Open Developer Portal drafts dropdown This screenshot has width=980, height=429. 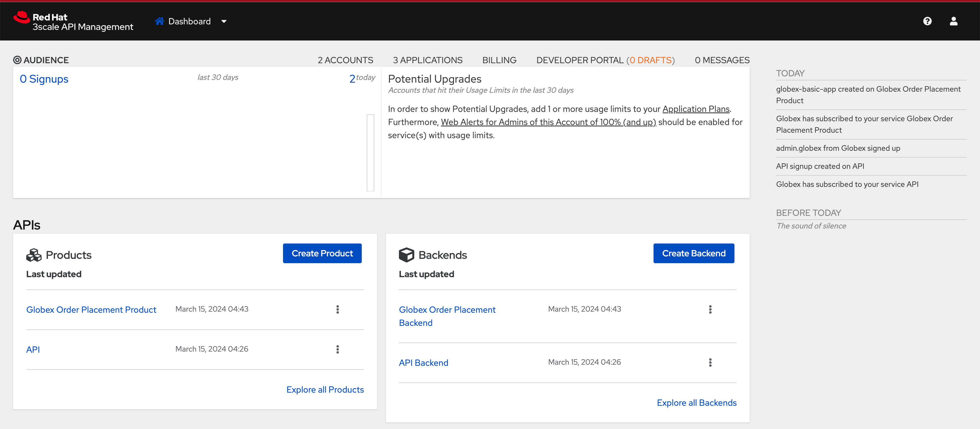pyautogui.click(x=650, y=60)
